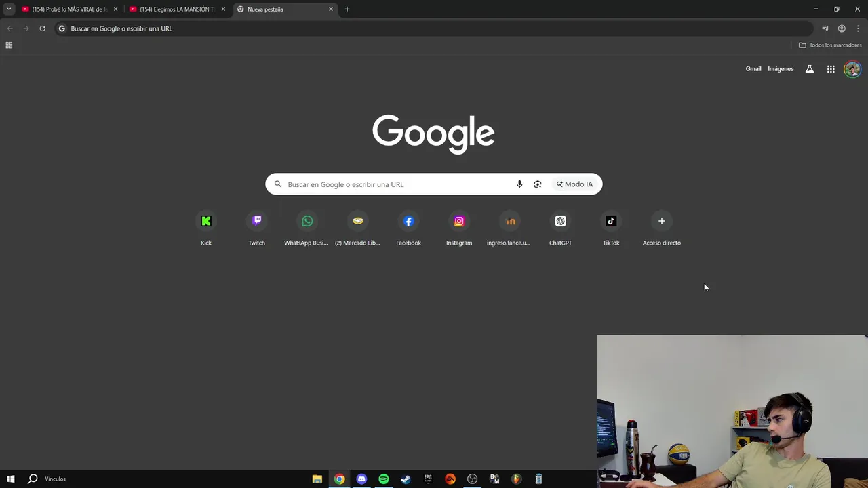Screen dimensions: 868x488
Task: Open Windows taskbar search
Action: 32,479
